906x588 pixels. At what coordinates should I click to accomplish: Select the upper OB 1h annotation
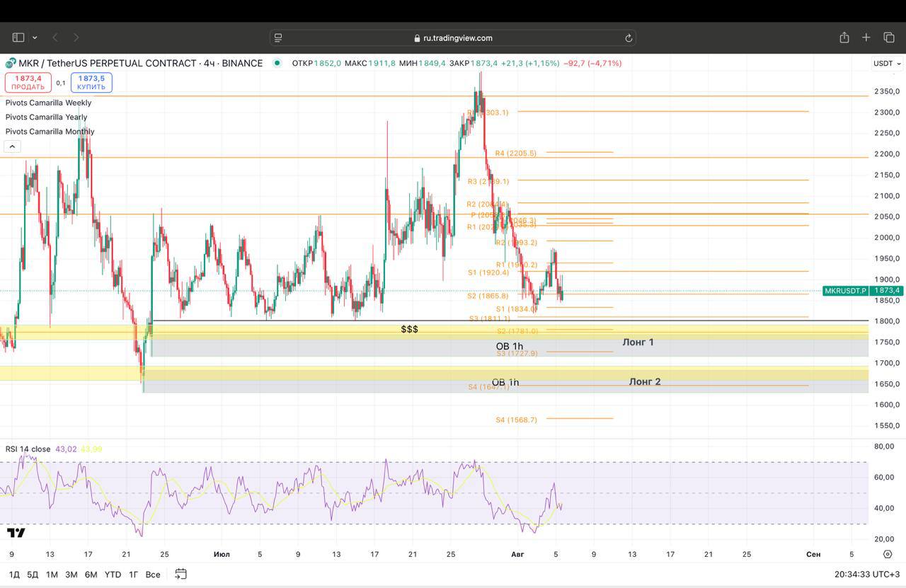(x=510, y=346)
